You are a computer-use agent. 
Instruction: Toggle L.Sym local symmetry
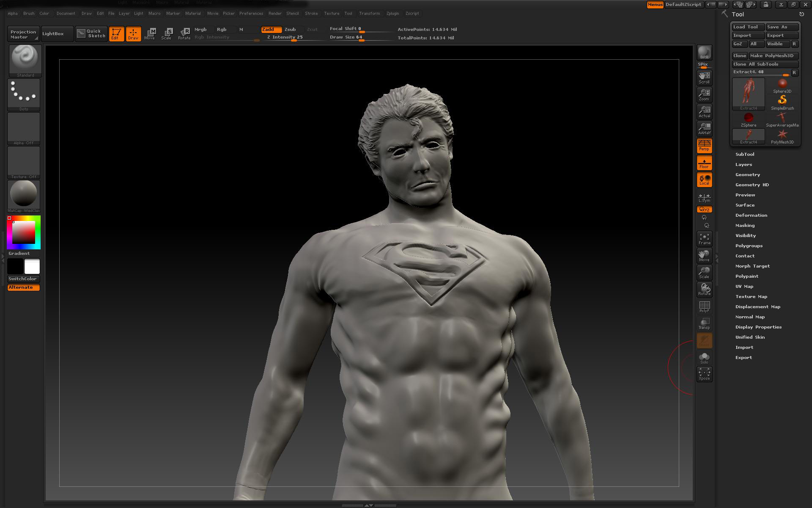(x=704, y=197)
